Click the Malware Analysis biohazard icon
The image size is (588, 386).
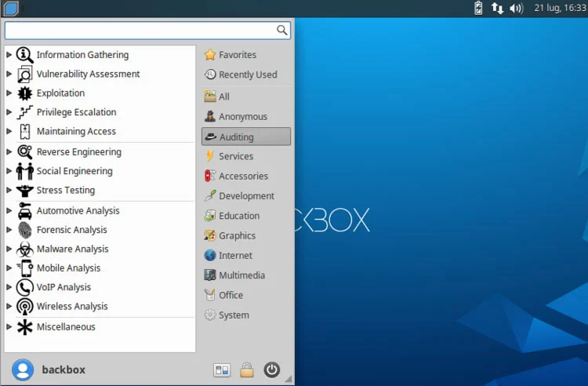click(x=25, y=249)
